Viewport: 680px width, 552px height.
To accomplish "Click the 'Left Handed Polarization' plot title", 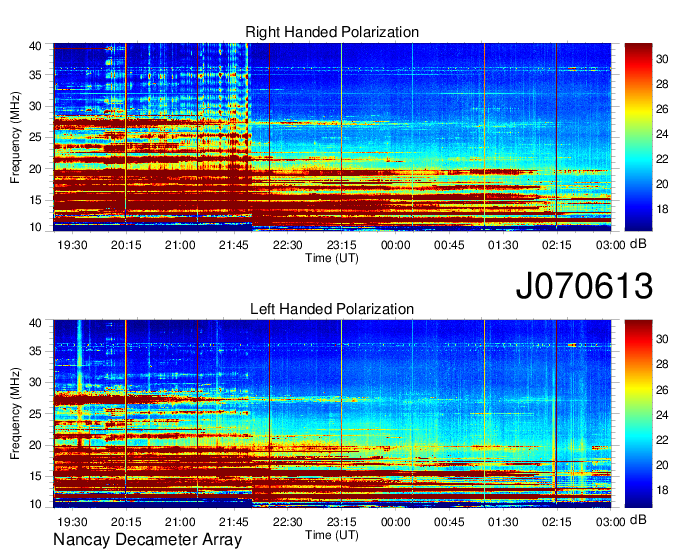I will (x=332, y=309).
